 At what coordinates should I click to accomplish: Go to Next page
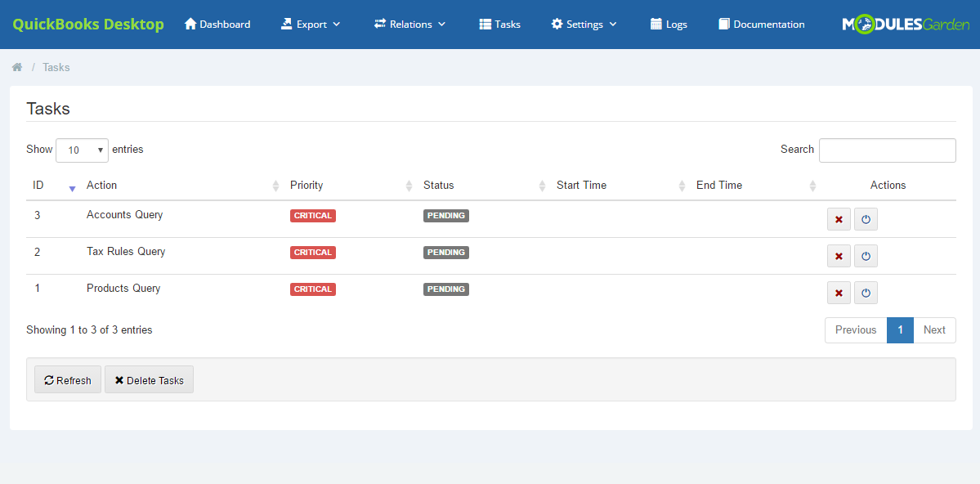click(x=934, y=330)
